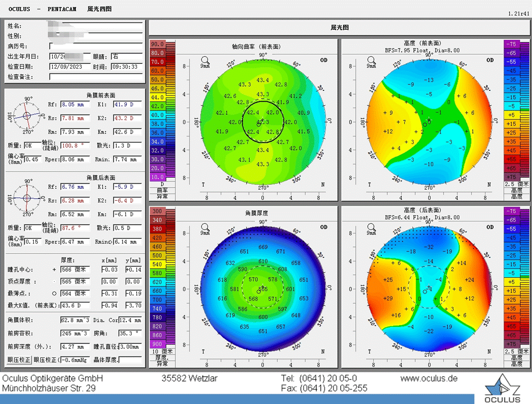
Task: Click the 眼睛 field showing 右
Action: click(x=127, y=56)
